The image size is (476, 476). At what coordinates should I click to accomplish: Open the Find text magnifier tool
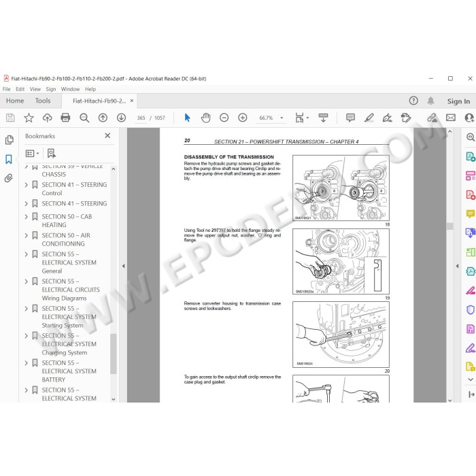point(84,118)
